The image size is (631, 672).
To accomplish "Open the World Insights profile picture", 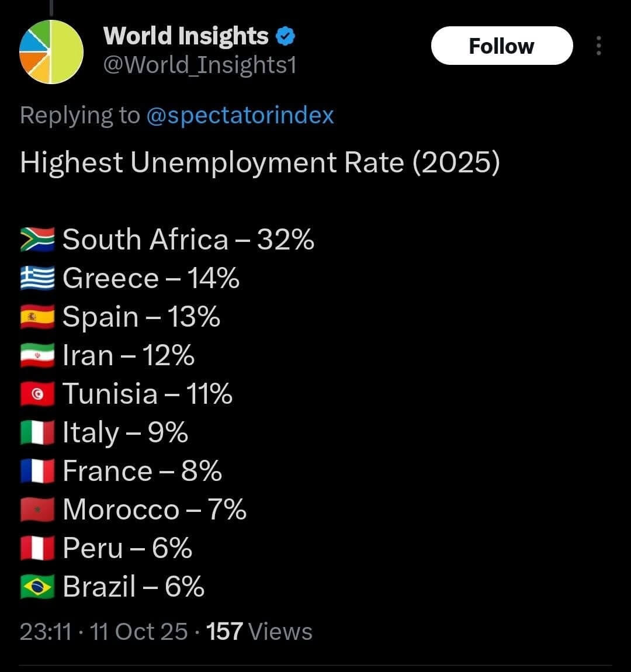I will click(x=51, y=51).
